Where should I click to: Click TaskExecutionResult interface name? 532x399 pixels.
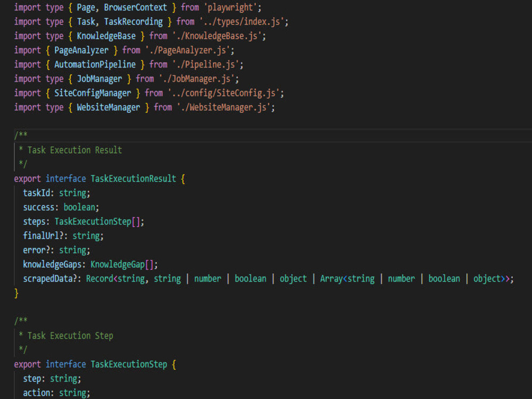(134, 178)
